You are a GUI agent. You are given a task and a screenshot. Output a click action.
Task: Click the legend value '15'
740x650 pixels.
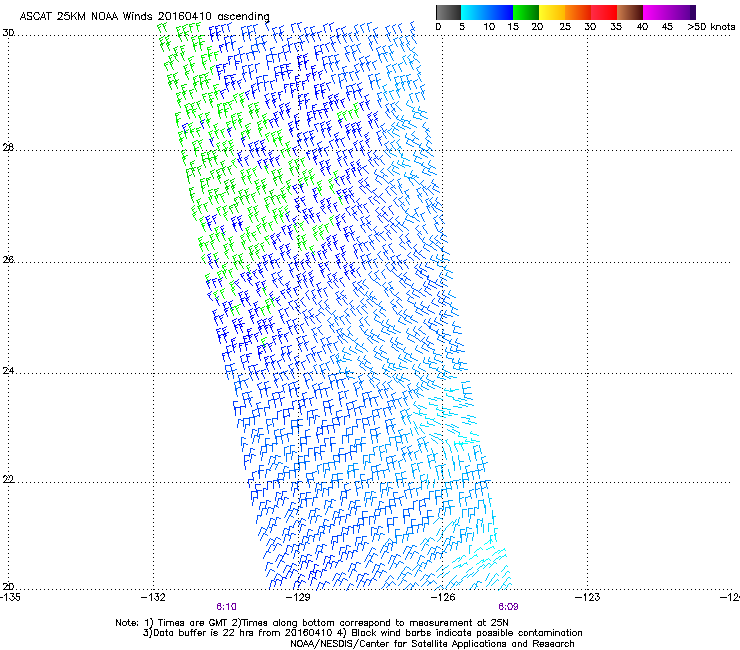coord(513,26)
